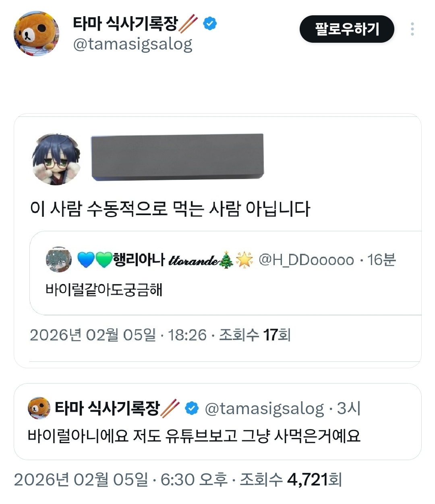Open the @H_DDooooo handle
Image resolution: width=435 pixels, height=504 pixels.
pos(306,260)
